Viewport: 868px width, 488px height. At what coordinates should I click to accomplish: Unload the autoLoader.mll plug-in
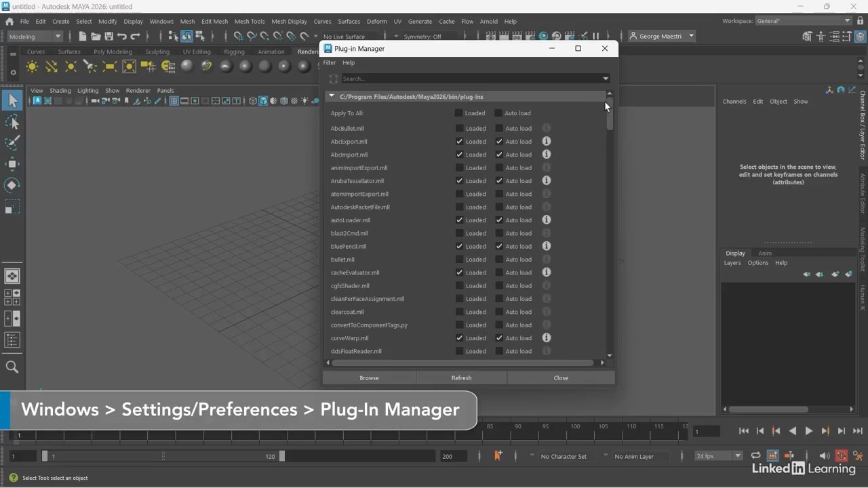pos(459,220)
